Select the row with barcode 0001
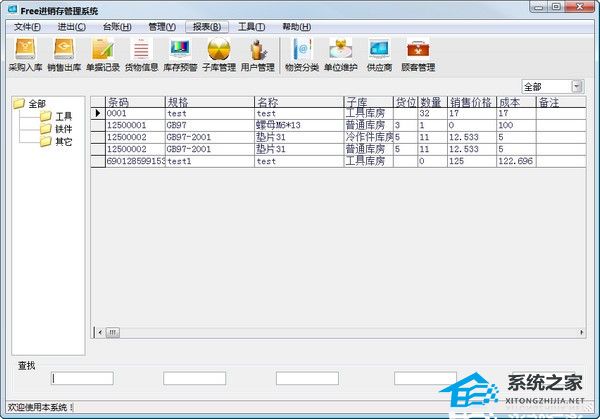The image size is (600, 419). pyautogui.click(x=338, y=113)
